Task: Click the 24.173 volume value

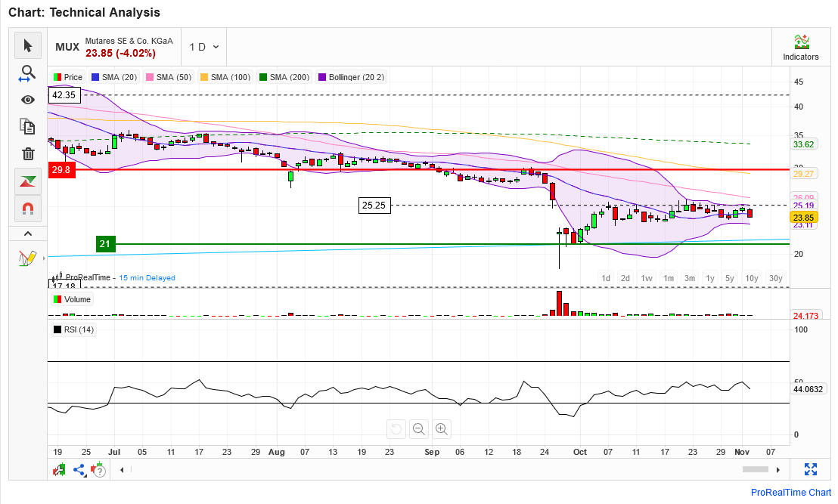Action: point(805,316)
